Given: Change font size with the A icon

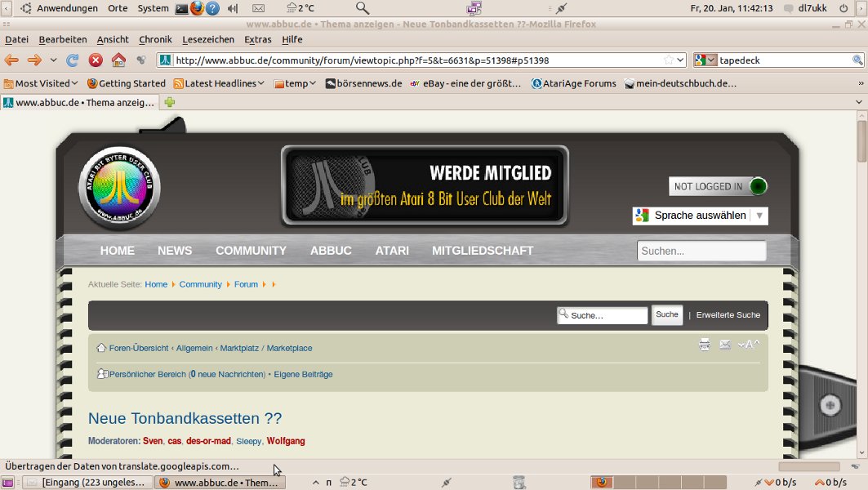Looking at the screenshot, I should [x=749, y=345].
